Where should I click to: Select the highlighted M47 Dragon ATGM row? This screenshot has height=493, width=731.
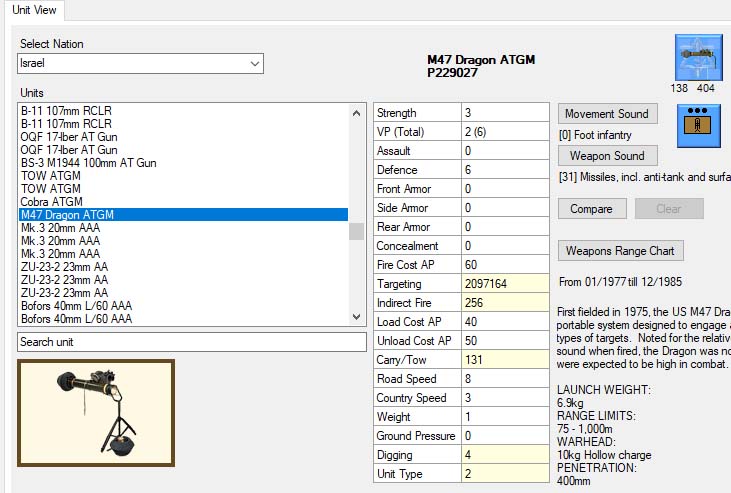coord(184,215)
